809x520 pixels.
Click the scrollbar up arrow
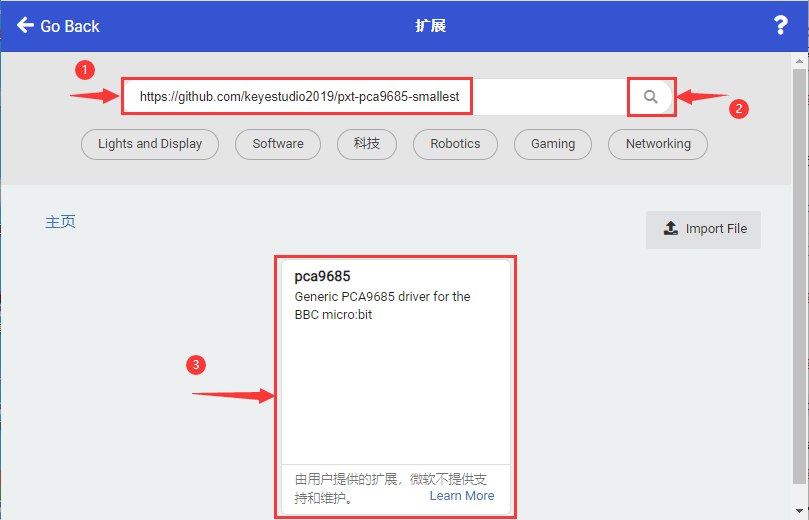tap(799, 61)
